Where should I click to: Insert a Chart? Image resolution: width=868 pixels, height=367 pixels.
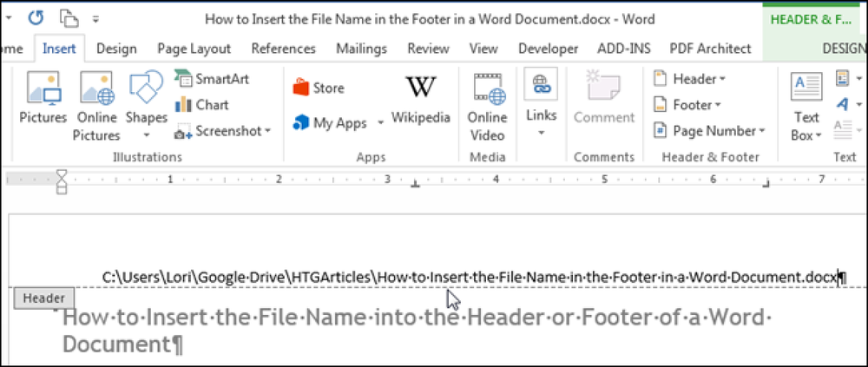(x=202, y=105)
